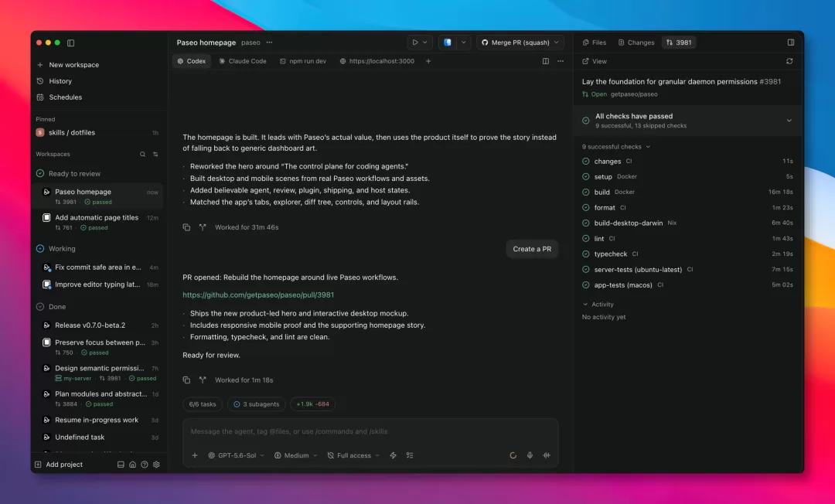Open tab bar more options ellipsis
Image resolution: width=835 pixels, height=504 pixels.
561,61
